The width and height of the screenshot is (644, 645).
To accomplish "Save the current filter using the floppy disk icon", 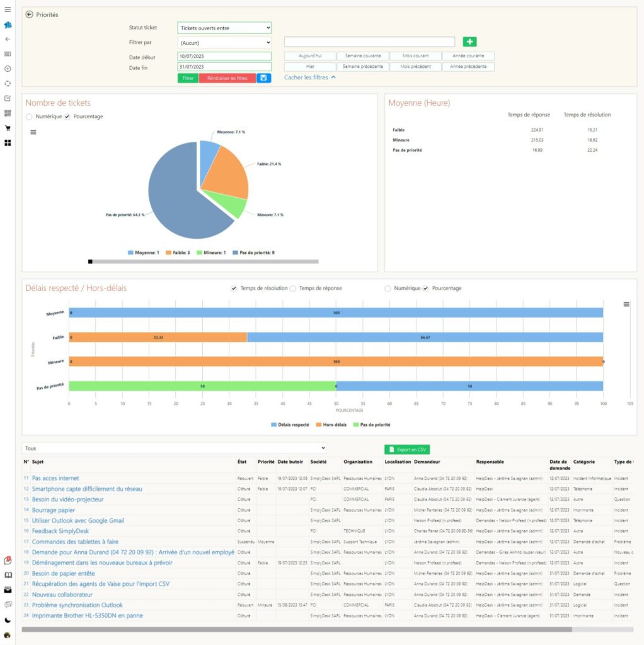I will (x=263, y=78).
